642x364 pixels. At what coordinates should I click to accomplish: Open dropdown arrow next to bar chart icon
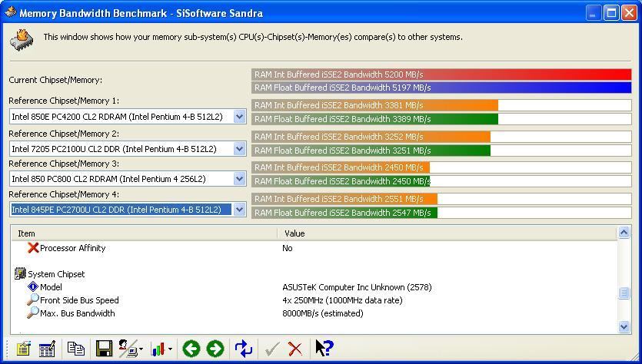(x=170, y=349)
